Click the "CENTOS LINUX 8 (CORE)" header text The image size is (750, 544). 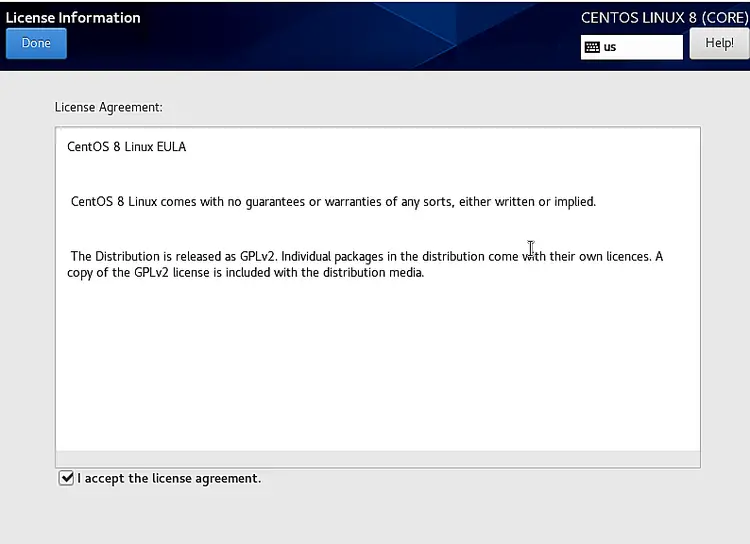[x=664, y=18]
